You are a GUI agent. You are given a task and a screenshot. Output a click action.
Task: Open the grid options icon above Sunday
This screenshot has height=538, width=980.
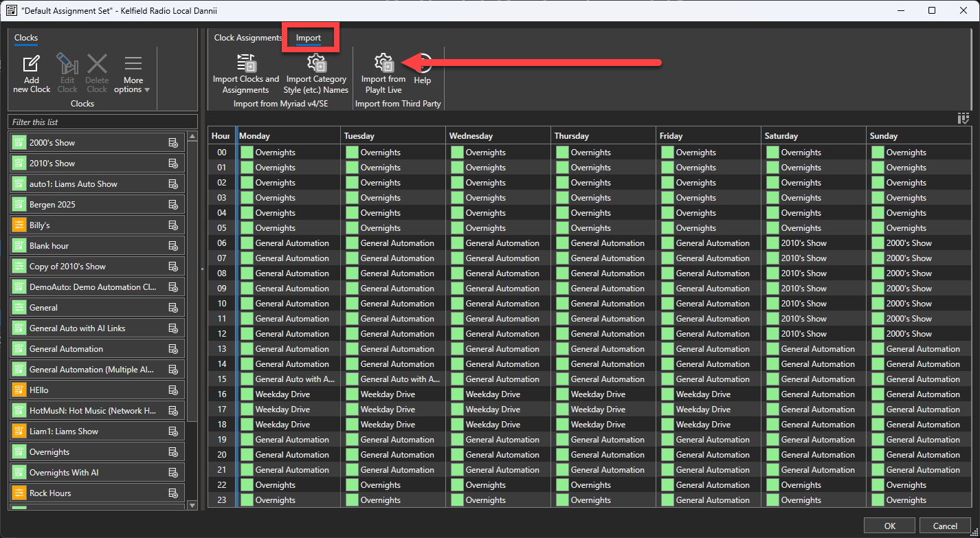(964, 119)
